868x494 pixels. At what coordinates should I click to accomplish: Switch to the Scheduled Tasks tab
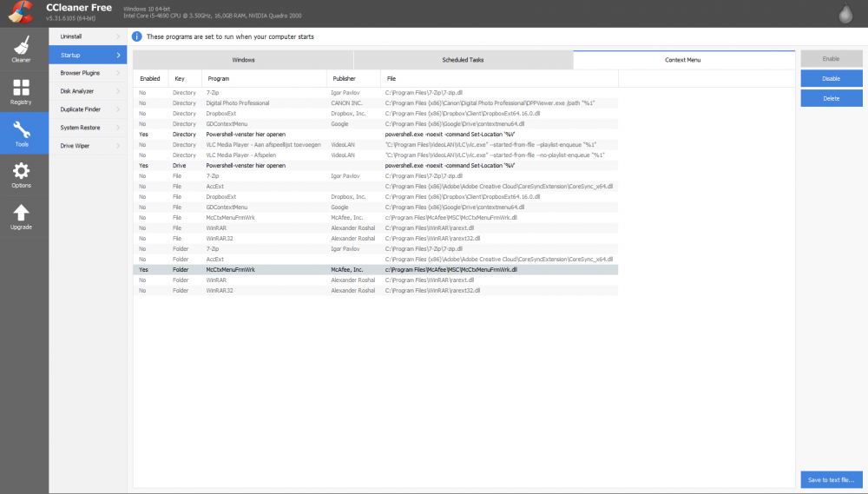[x=463, y=60]
